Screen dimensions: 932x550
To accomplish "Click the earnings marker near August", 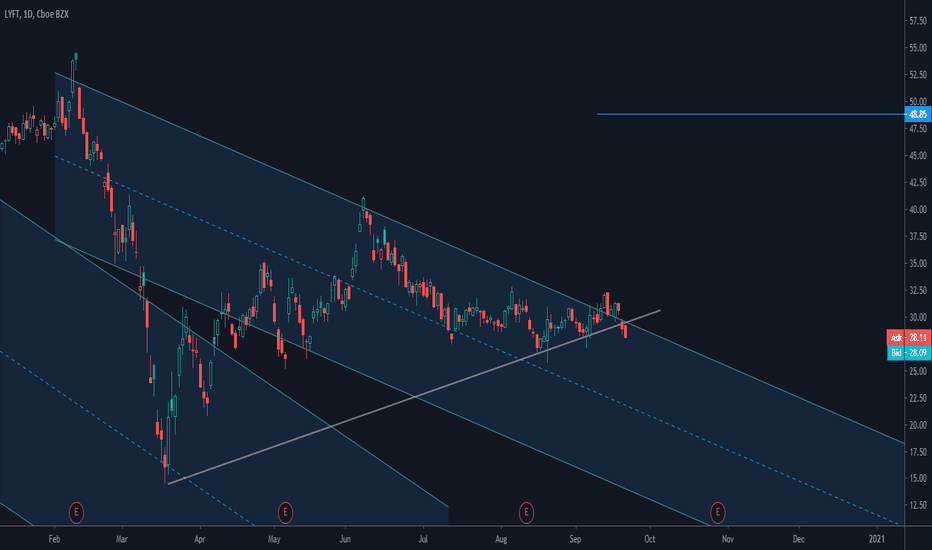I will pos(526,512).
